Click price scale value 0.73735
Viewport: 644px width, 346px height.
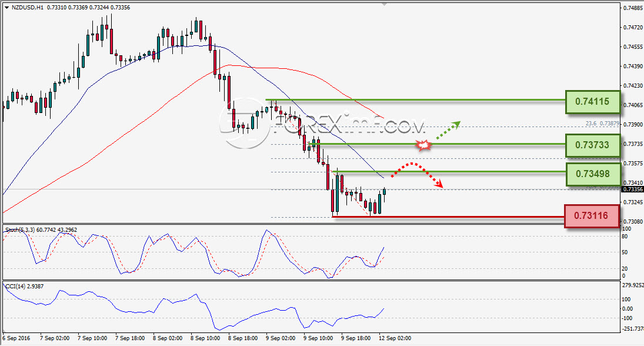[x=633, y=144]
